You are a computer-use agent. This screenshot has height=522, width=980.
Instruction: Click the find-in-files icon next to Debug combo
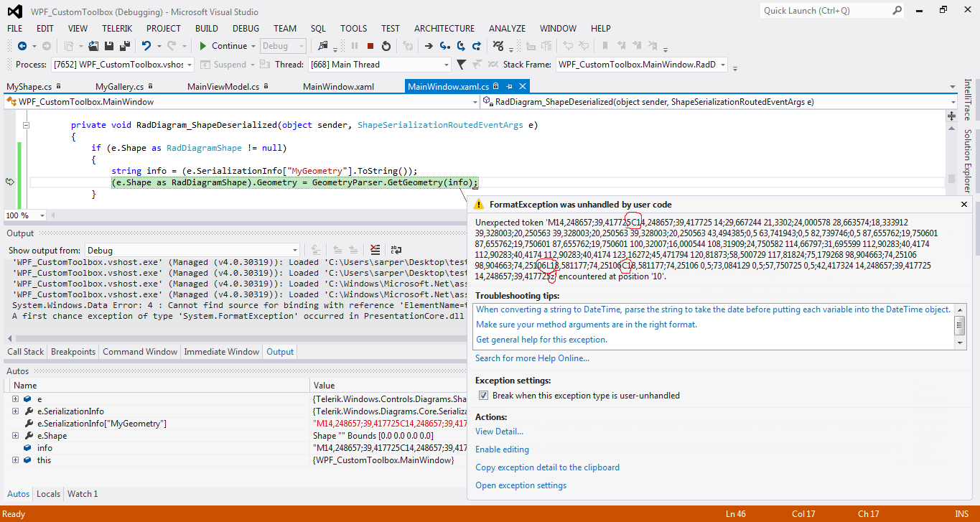point(322,46)
